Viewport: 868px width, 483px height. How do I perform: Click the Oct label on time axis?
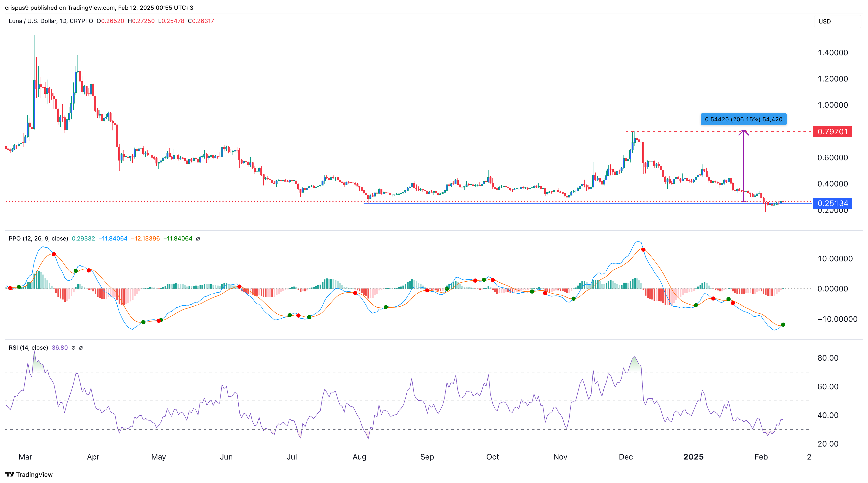point(492,457)
